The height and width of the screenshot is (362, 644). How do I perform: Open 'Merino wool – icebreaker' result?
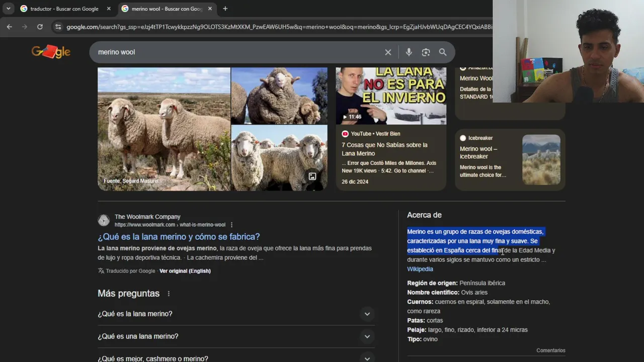[478, 152]
